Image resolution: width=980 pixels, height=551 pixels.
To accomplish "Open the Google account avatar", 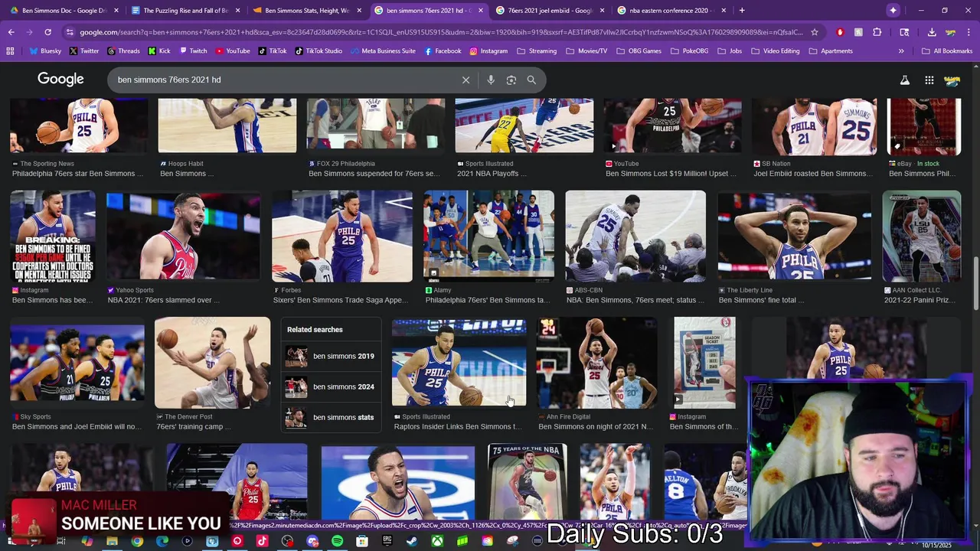I will click(952, 80).
